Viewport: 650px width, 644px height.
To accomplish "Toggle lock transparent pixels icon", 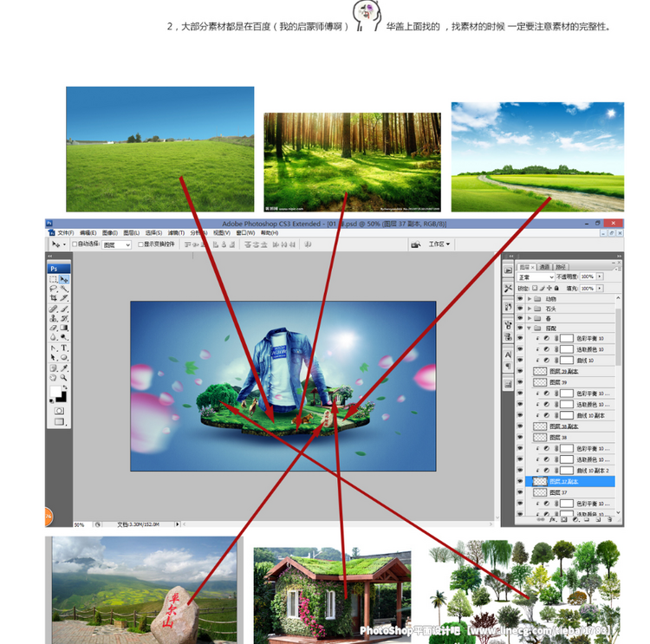I will tap(535, 288).
